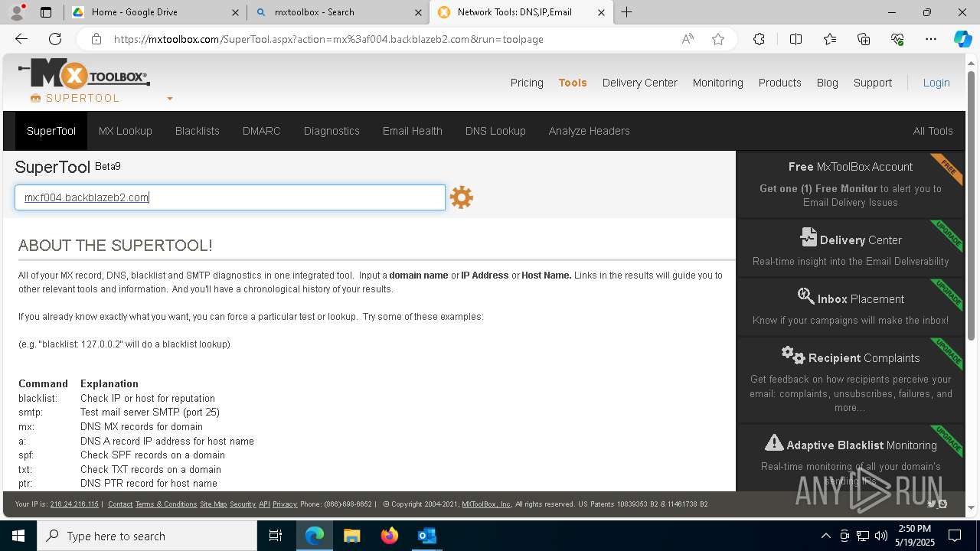Open Analyze Headers tool

[x=590, y=131]
